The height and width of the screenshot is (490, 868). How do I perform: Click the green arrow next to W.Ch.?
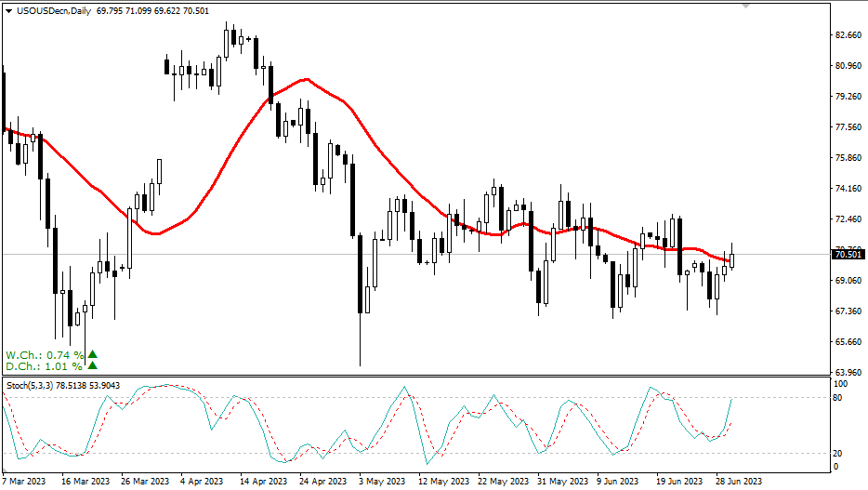92,354
